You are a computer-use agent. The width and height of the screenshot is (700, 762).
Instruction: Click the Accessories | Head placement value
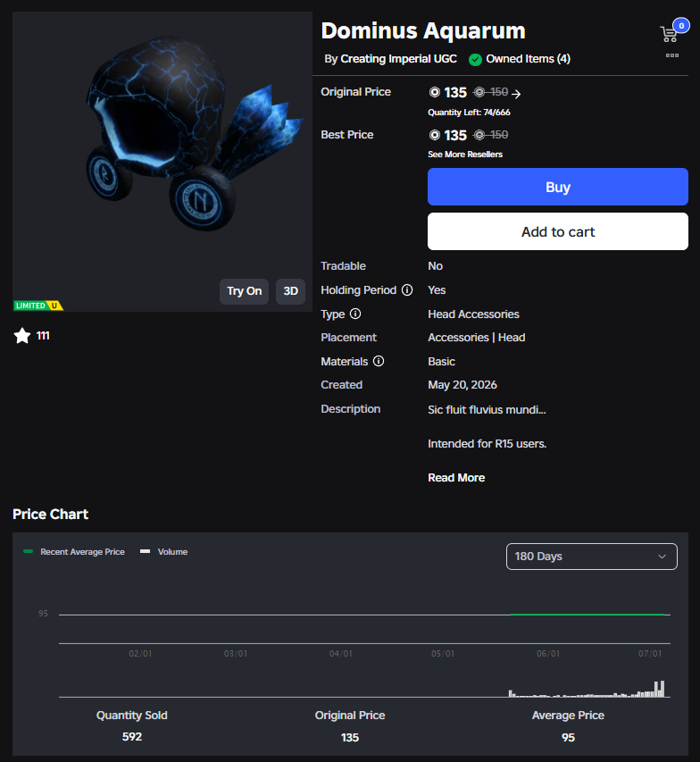click(477, 338)
